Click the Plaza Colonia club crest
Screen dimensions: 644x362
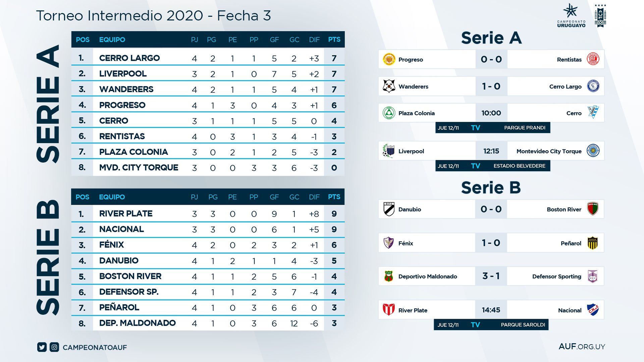(x=389, y=113)
